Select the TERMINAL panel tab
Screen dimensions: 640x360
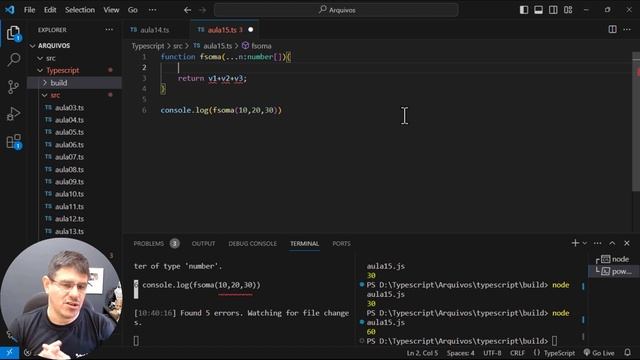point(304,243)
